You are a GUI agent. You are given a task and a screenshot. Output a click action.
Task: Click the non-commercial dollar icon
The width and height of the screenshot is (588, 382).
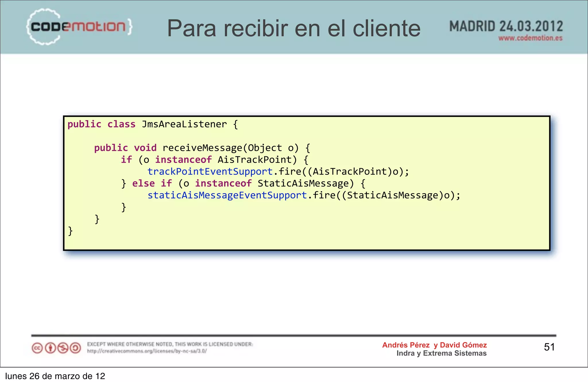(x=63, y=348)
